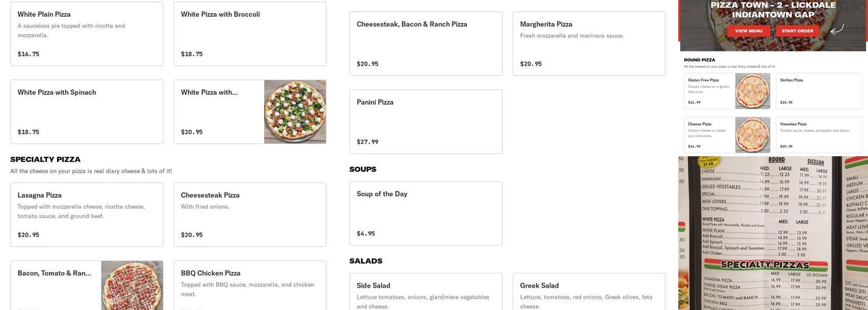Open the White Plain Pizza item
Viewport: 868px width, 310px height.
point(87,33)
